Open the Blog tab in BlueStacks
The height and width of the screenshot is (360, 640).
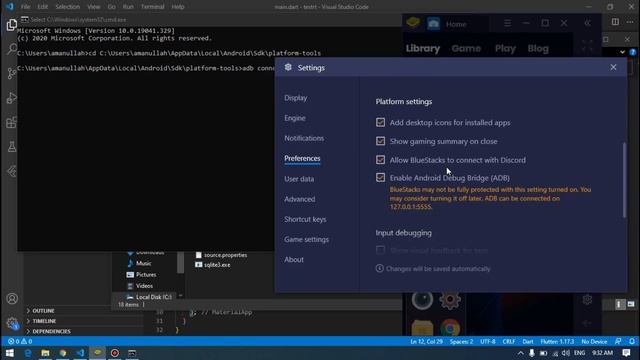click(538, 49)
